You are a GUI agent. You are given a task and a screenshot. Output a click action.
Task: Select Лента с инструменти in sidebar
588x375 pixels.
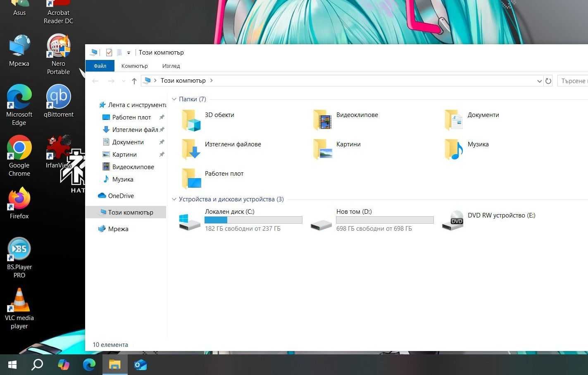click(132, 105)
